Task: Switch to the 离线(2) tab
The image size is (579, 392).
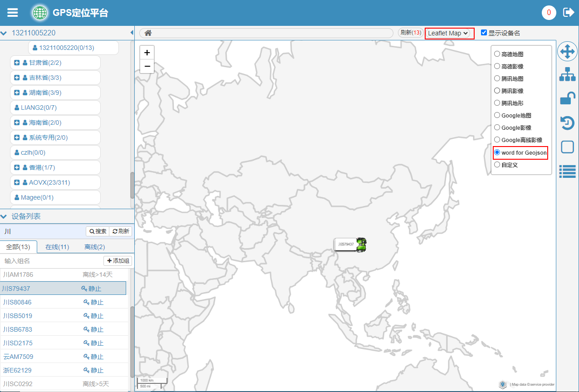Action: pyautogui.click(x=94, y=247)
